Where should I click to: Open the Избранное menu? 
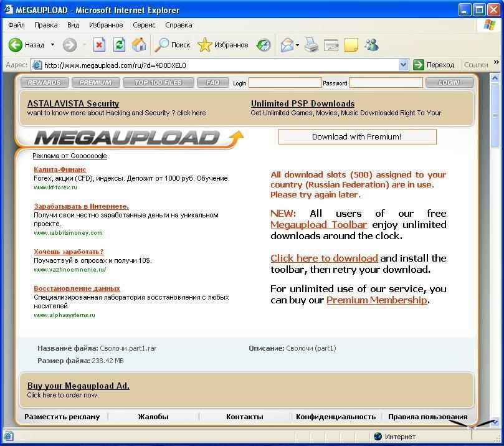[x=106, y=25]
